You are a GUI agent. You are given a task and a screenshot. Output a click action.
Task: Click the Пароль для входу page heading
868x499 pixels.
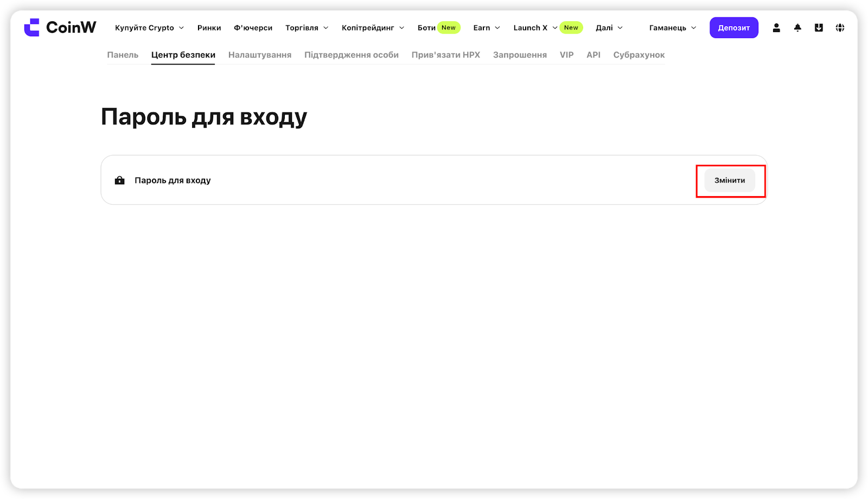coord(204,117)
